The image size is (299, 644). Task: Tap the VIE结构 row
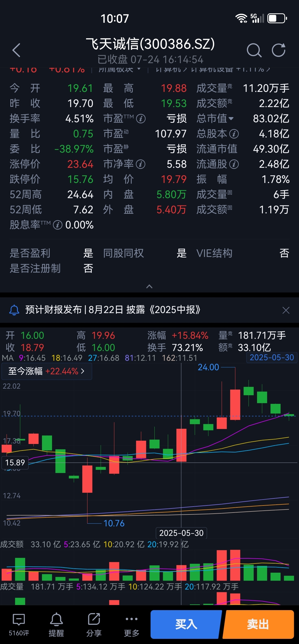243,253
